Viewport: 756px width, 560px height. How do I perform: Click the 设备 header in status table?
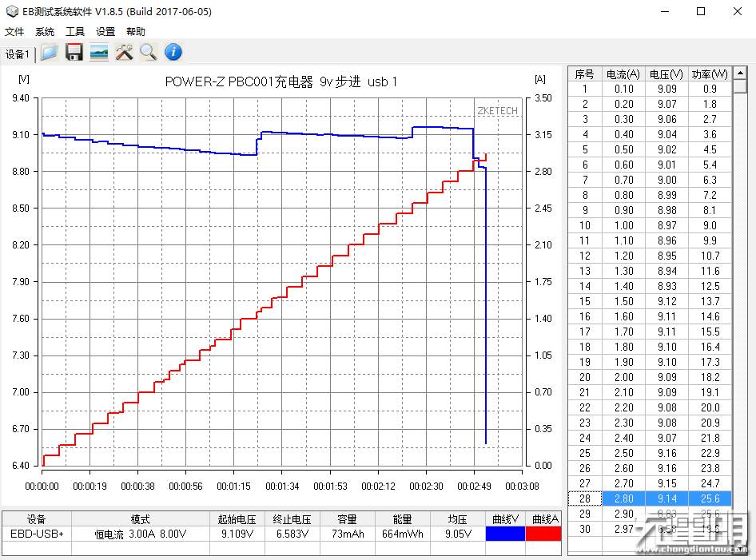[x=37, y=519]
